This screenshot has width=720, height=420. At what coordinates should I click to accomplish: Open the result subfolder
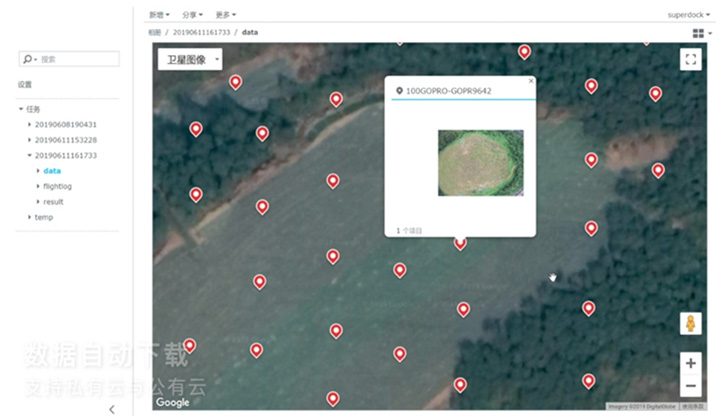53,202
